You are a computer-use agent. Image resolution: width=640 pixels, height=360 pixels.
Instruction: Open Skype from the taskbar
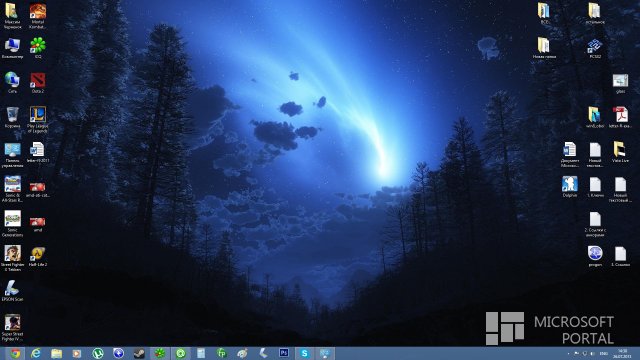(304, 353)
